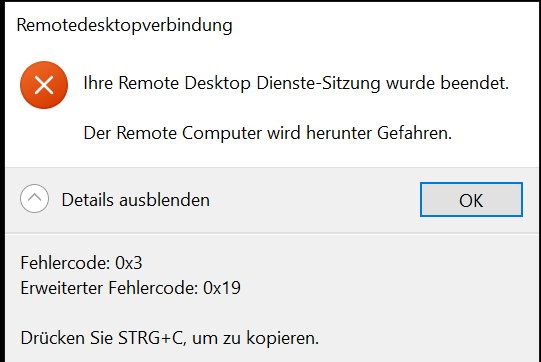Click the error value 0x19

click(x=222, y=288)
